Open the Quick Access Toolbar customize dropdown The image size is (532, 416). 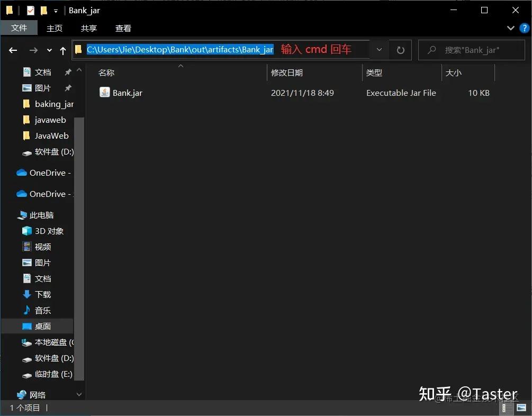click(x=56, y=10)
